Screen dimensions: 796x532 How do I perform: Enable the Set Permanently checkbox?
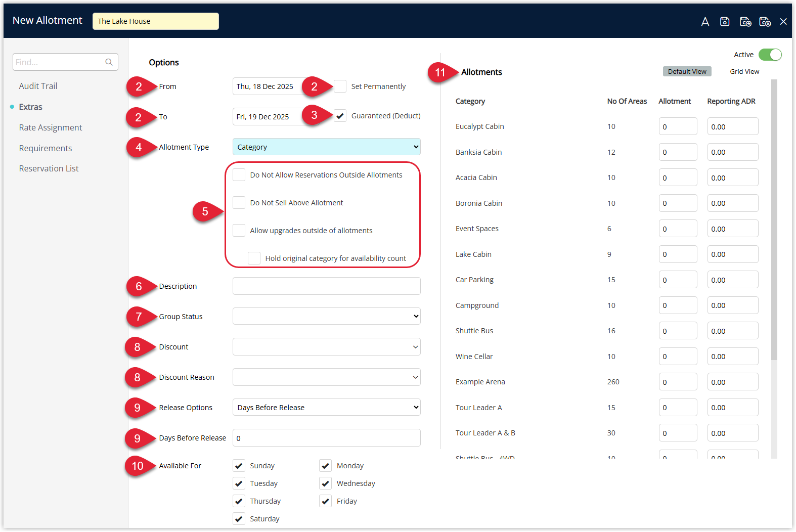(340, 86)
